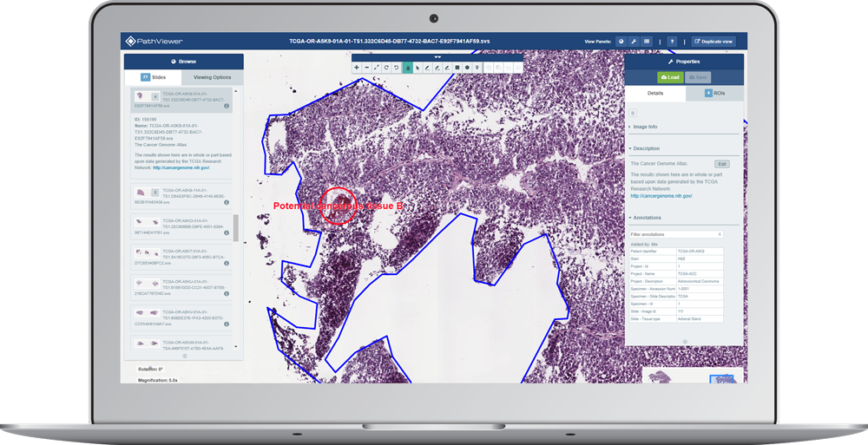Click the greyed undo arrow icon
Viewport: 868px width, 445px height.
click(508, 68)
